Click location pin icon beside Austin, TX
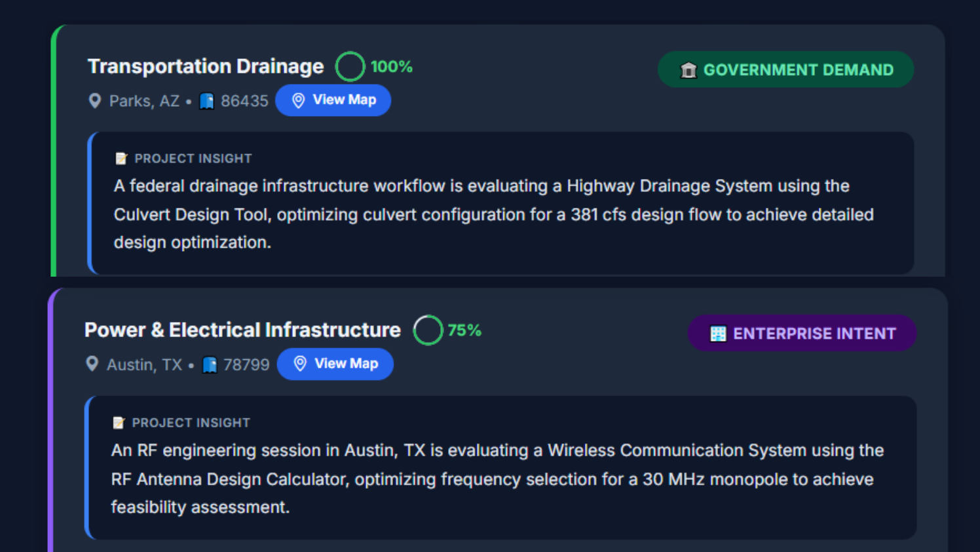 (92, 365)
